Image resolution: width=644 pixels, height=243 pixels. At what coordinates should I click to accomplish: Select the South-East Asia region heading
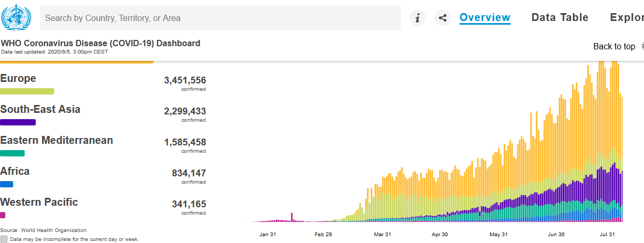coord(40,109)
